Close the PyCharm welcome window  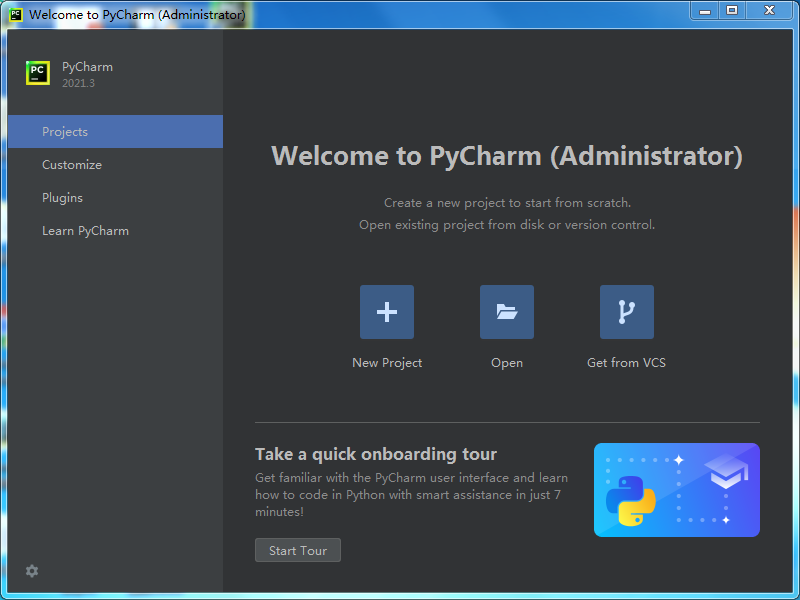pyautogui.click(x=769, y=11)
